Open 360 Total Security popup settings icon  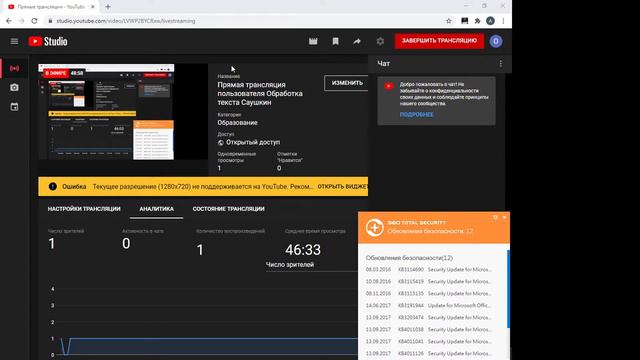pos(495,217)
